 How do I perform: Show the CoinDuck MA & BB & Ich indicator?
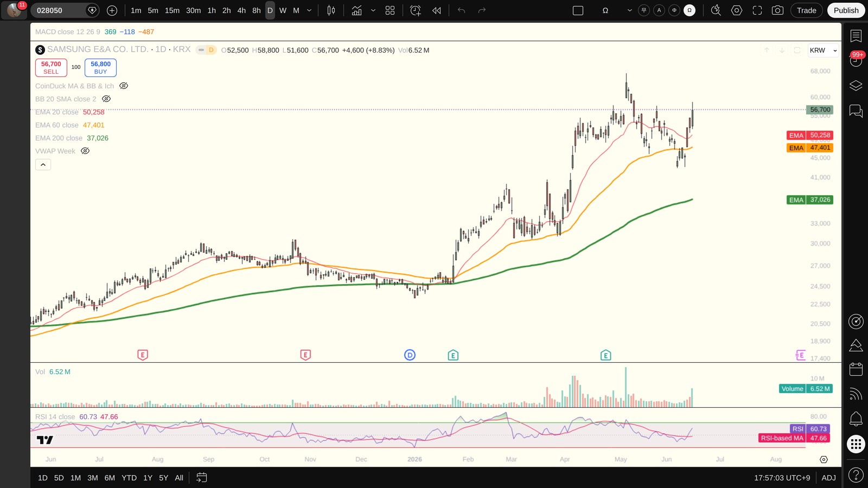[124, 86]
